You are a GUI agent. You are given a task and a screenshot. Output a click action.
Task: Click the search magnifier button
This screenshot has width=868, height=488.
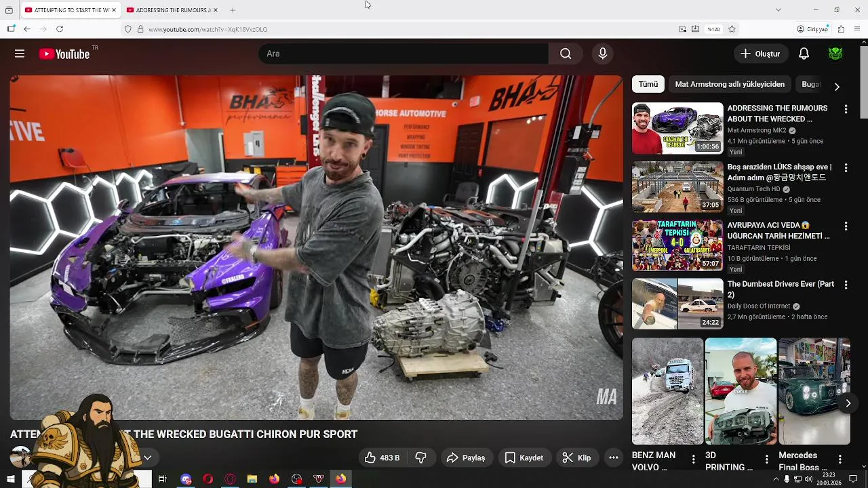(x=566, y=54)
